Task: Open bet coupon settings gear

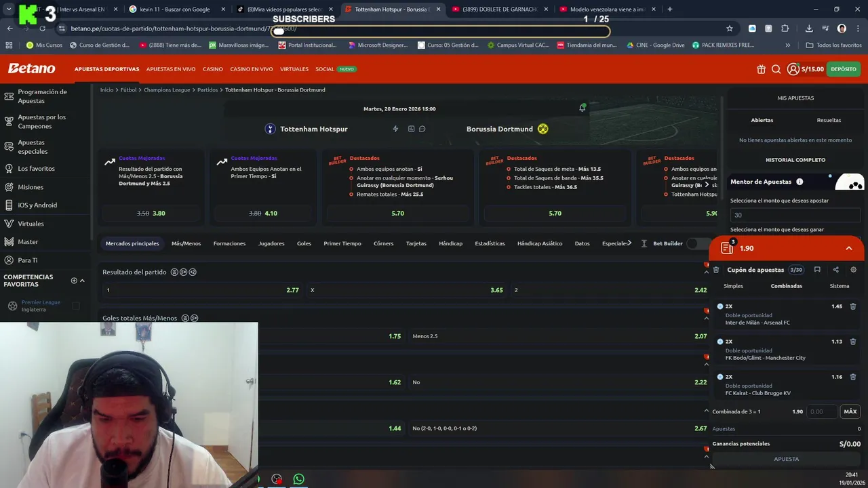Action: point(853,270)
